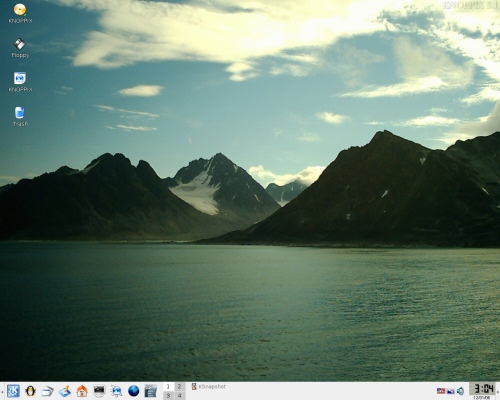500x400 pixels.
Task: Open the Knoppix penguin menu
Action: tap(30, 391)
